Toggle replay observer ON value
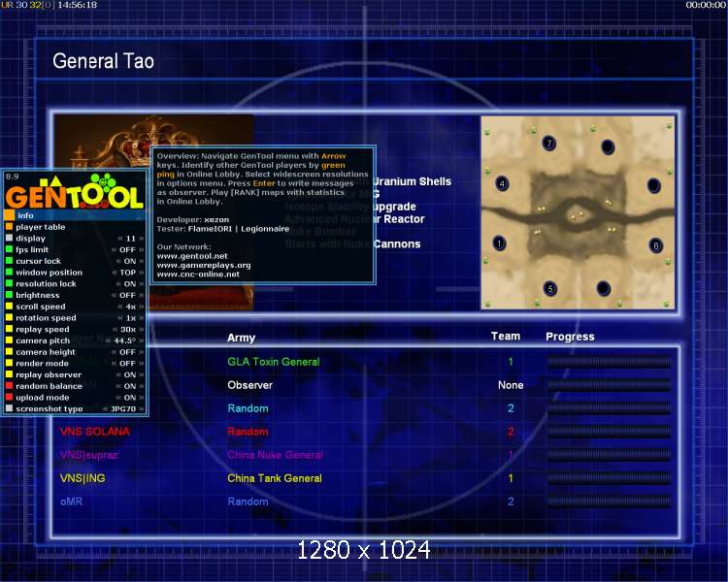This screenshot has height=582, width=728. tap(130, 374)
